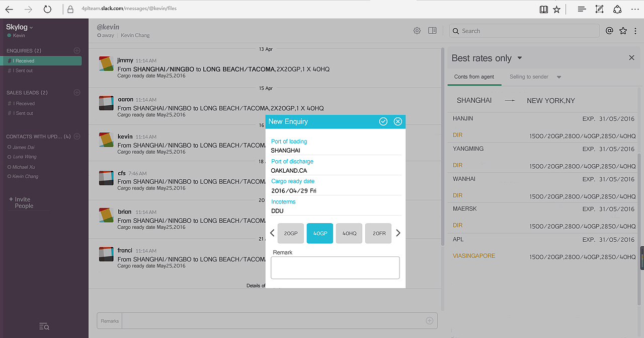Viewport: 644px width, 338px height.
Task: Open aaron's message avatar
Action: [106, 103]
